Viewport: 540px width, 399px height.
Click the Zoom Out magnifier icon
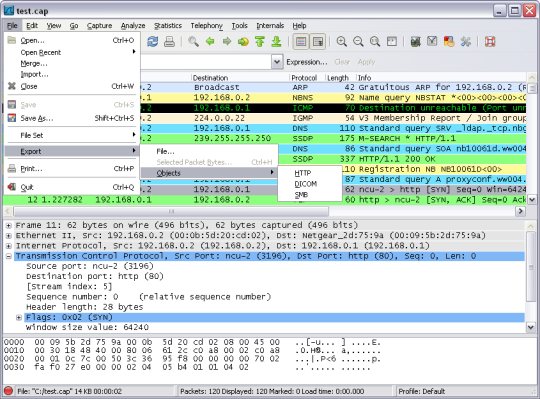pos(358,42)
